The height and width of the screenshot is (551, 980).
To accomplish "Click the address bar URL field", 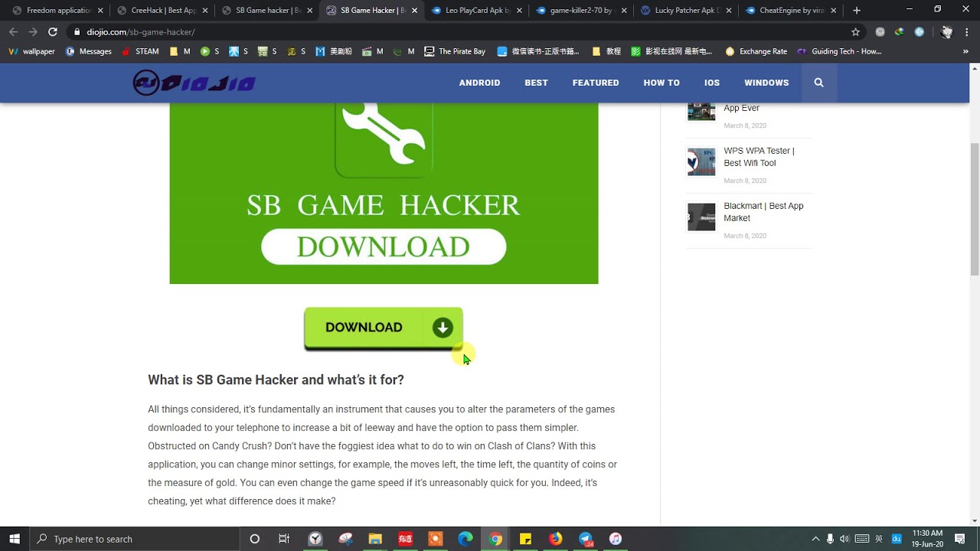I will coord(459,32).
